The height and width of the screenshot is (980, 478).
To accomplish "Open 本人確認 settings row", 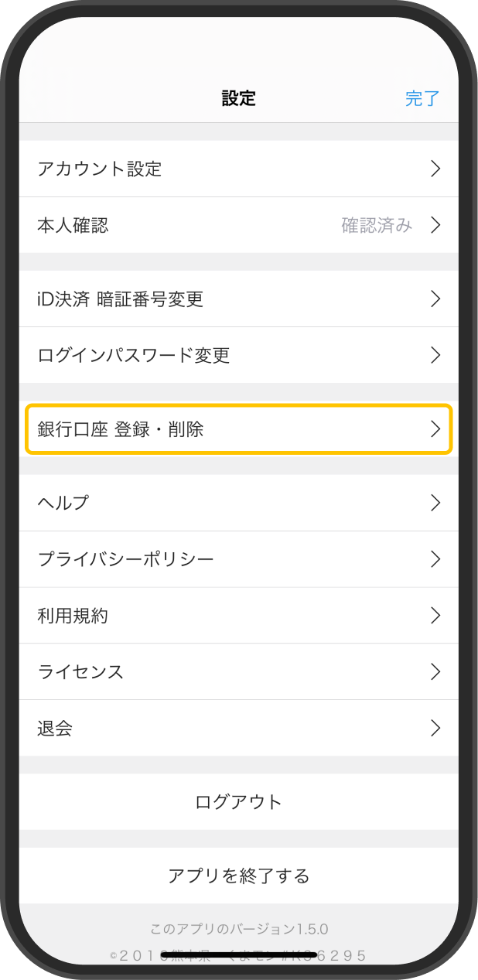I will [x=239, y=225].
